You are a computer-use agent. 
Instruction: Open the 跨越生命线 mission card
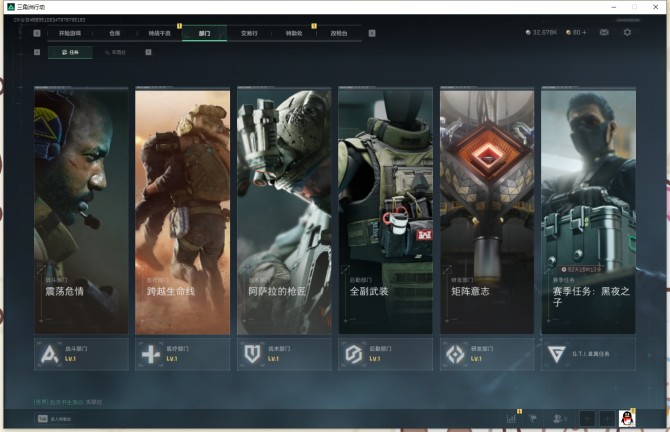182,210
